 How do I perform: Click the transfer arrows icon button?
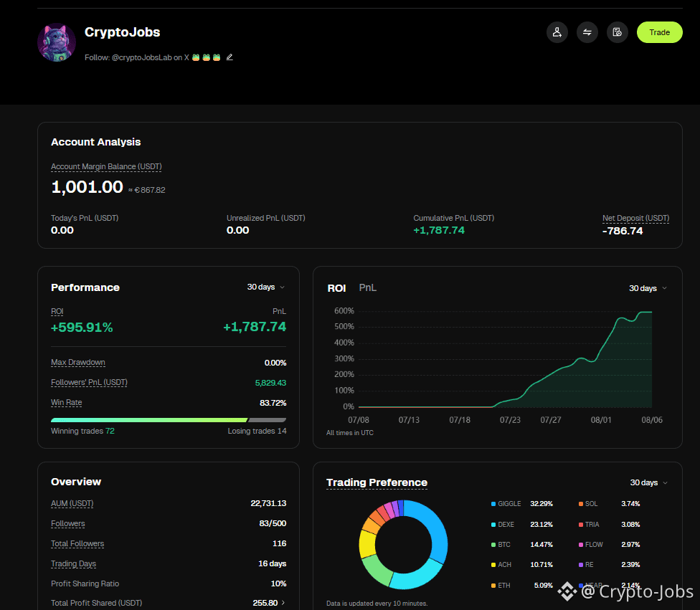pos(587,32)
